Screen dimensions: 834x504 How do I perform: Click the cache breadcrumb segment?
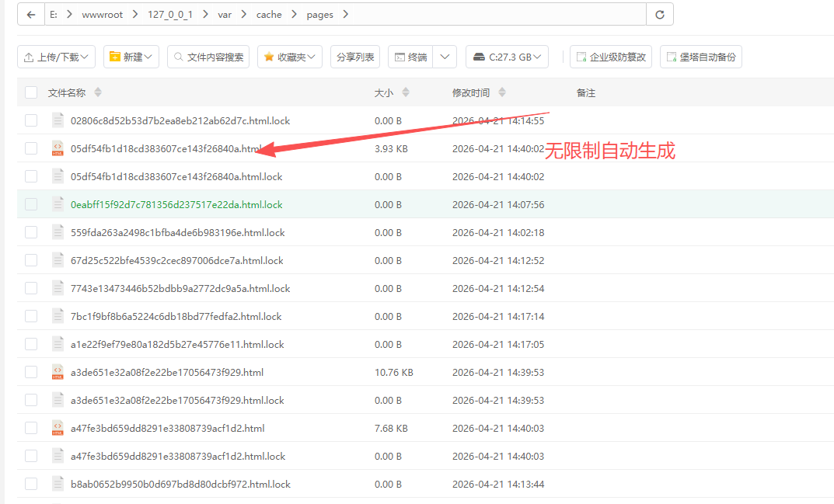pos(268,14)
